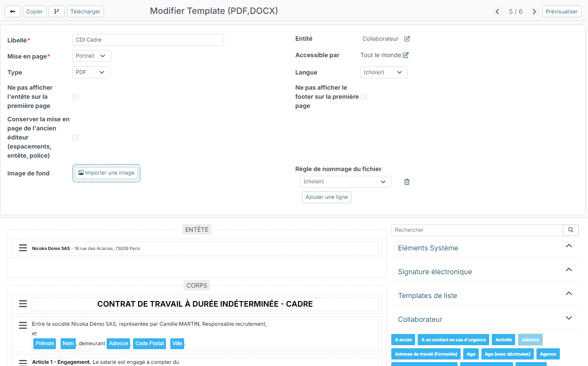Tick the 'Ne pas afficher l'entête' checkbox
The image size is (588, 366).
pyautogui.click(x=75, y=97)
